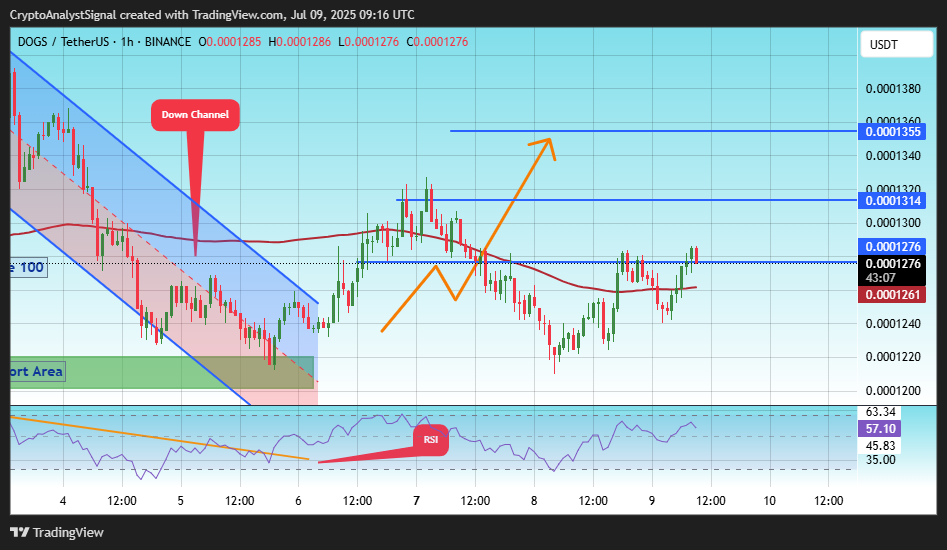Click the open value O0.0001285

pyautogui.click(x=230, y=42)
